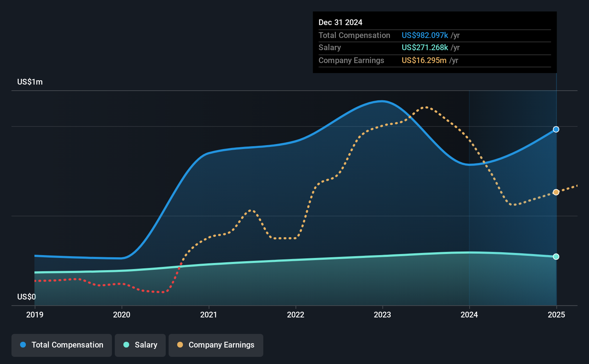Click the US$982.097k total compensation value
The height and width of the screenshot is (364, 589).
425,35
